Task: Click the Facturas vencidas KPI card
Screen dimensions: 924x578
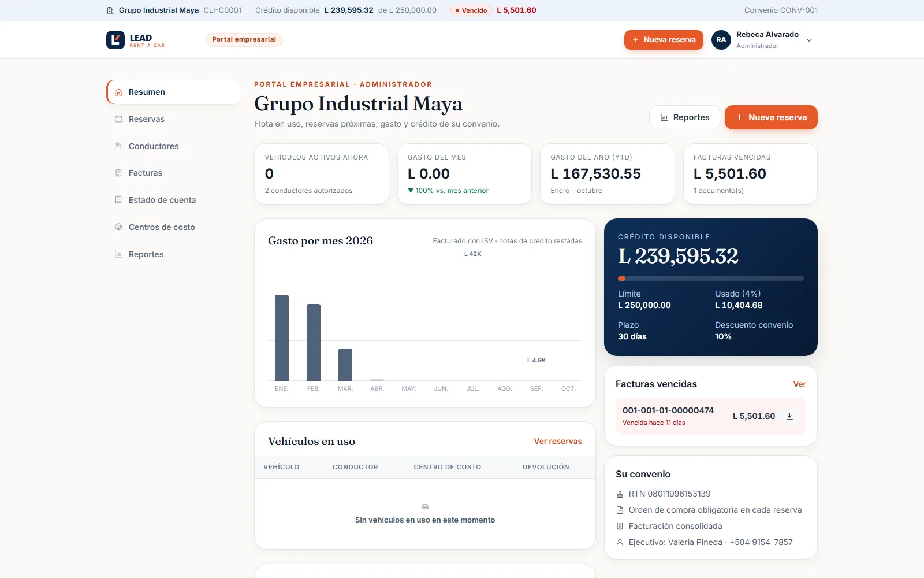Action: [x=750, y=174]
